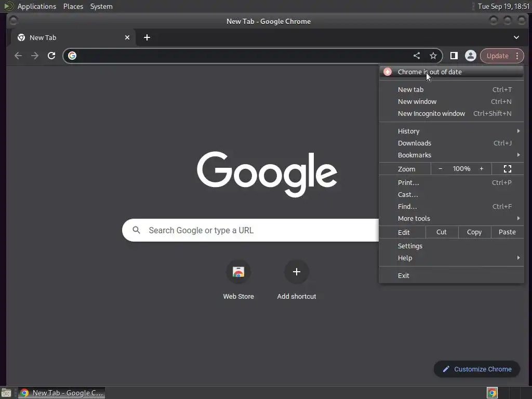Select Cast... in the menu
Screen dimensions: 532x399
click(451, 194)
